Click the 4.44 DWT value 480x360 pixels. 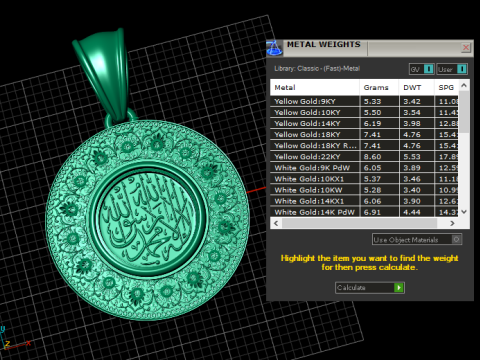[412, 212]
